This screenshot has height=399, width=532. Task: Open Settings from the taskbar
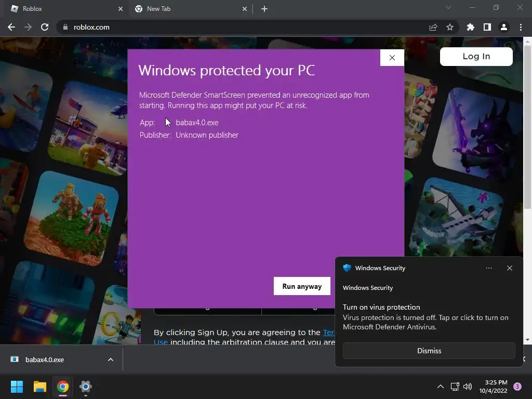pos(86,387)
